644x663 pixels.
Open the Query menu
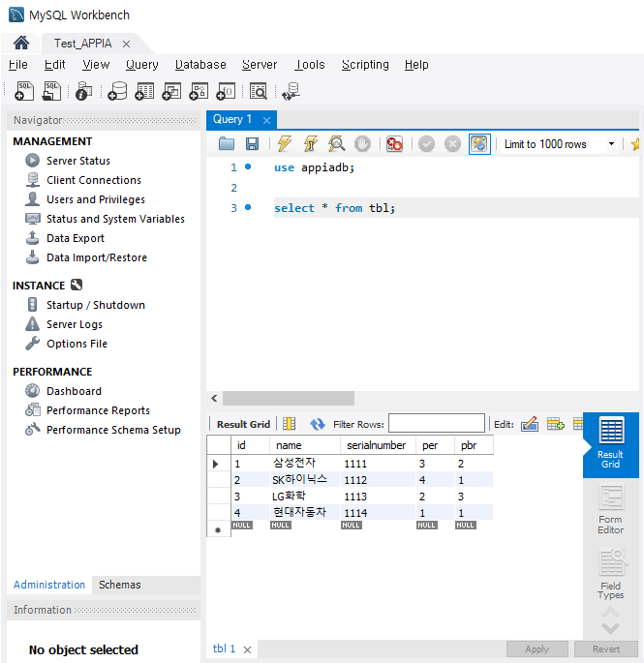[x=141, y=65]
